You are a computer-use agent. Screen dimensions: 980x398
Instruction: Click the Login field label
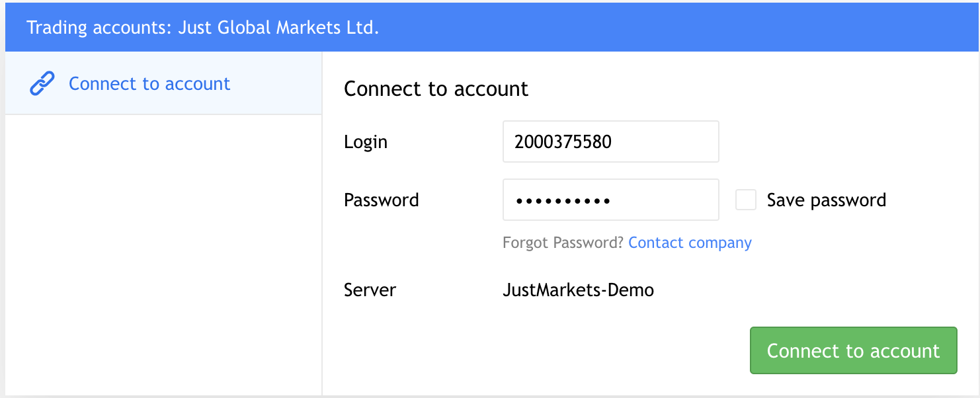click(366, 142)
